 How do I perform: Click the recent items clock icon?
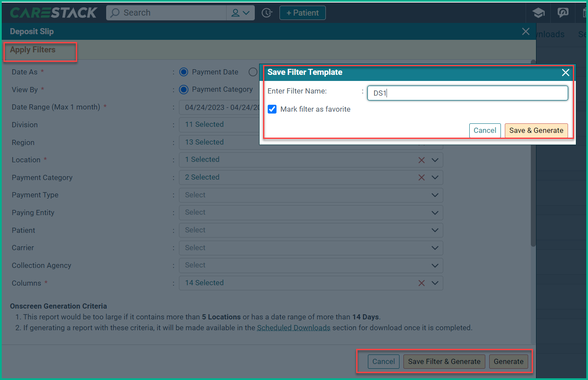pyautogui.click(x=267, y=13)
